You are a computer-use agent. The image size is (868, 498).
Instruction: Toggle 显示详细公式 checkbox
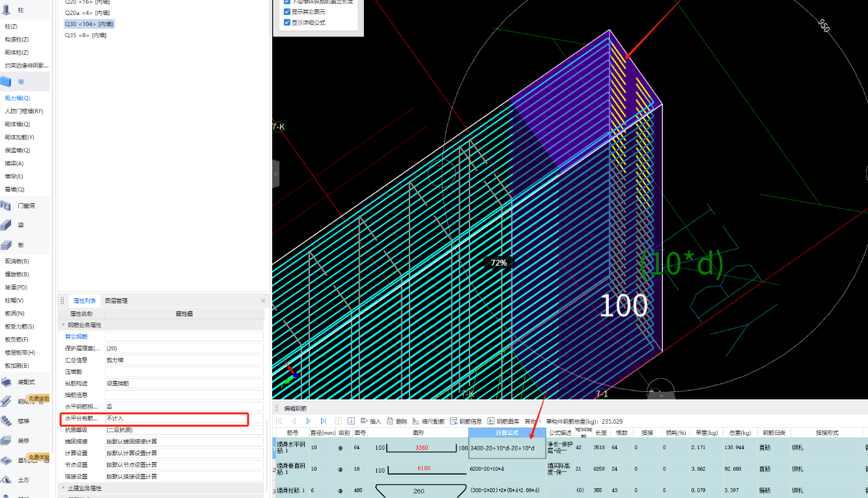click(287, 22)
